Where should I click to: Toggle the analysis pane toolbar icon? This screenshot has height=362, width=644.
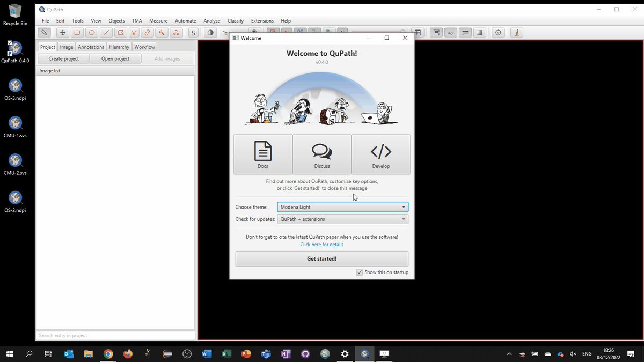pyautogui.click(x=45, y=33)
